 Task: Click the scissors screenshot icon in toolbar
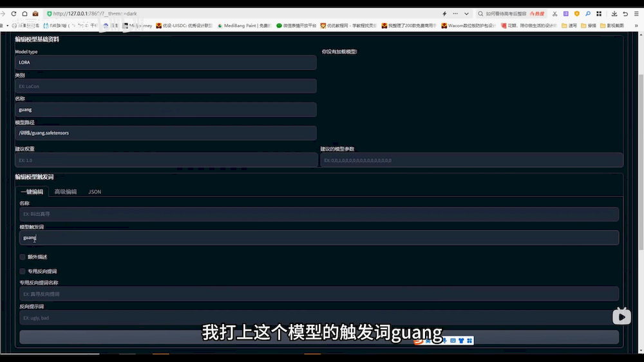(554, 14)
